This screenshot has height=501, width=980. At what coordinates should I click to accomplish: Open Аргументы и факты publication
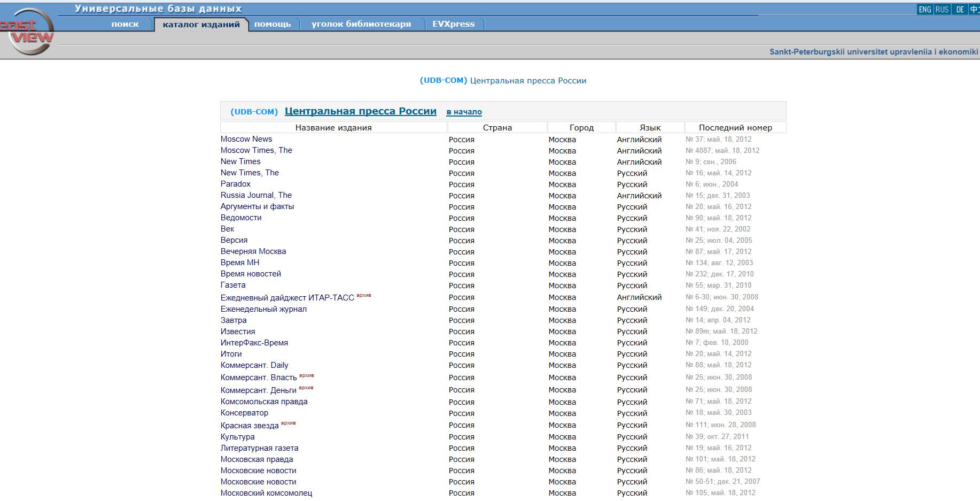(257, 206)
